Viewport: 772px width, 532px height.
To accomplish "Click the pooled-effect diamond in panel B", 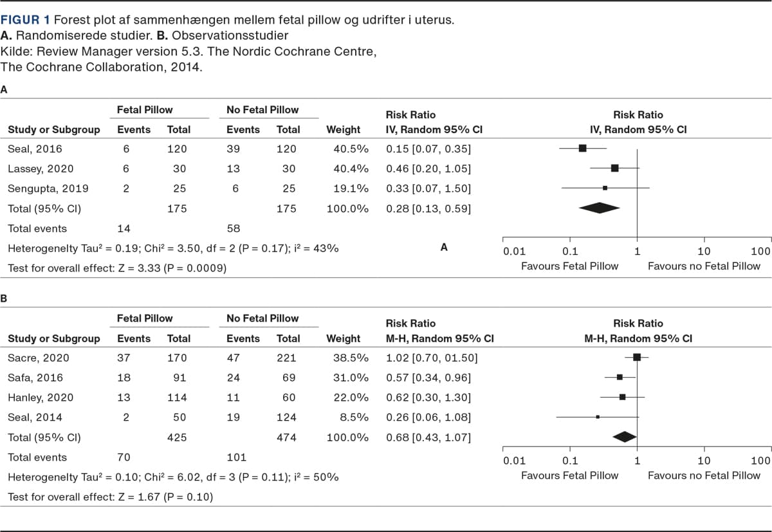I will coord(624,437).
